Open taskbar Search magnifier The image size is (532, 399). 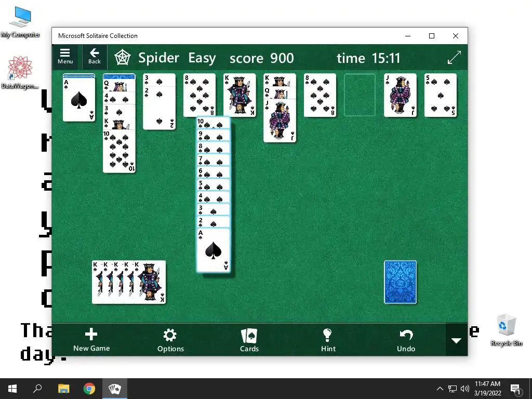[37, 389]
